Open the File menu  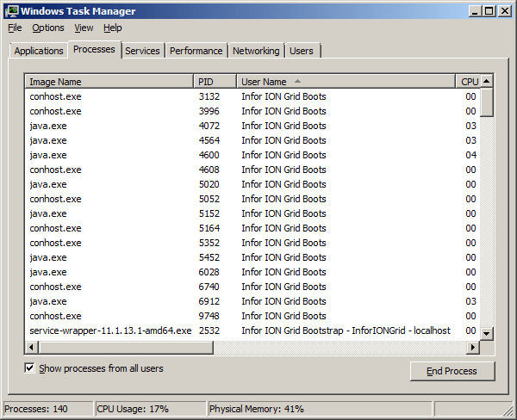(x=15, y=28)
